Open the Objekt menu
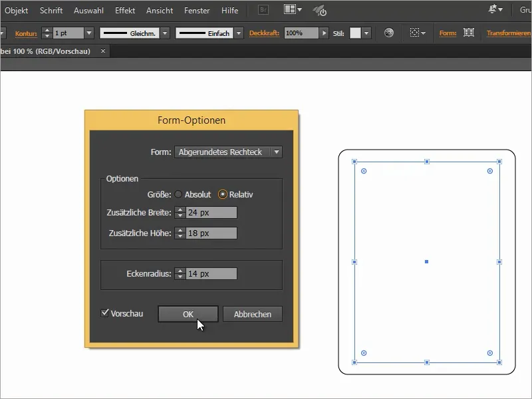The width and height of the screenshot is (532, 399). [16, 11]
